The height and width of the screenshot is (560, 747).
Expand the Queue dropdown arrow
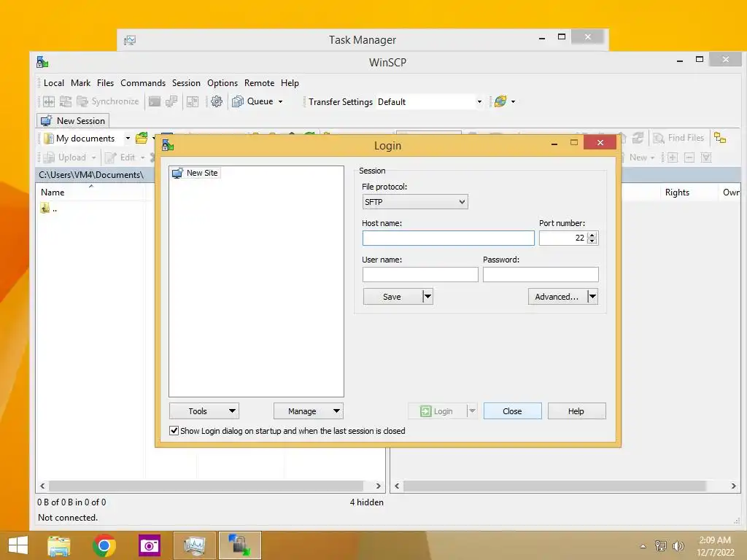pos(281,101)
